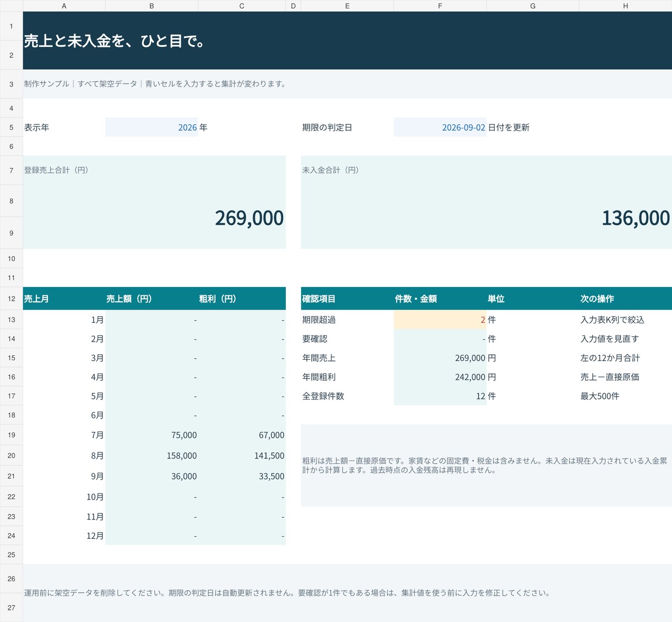Click the 売上月 table header
Image resolution: width=672 pixels, height=622 pixels.
coord(64,299)
